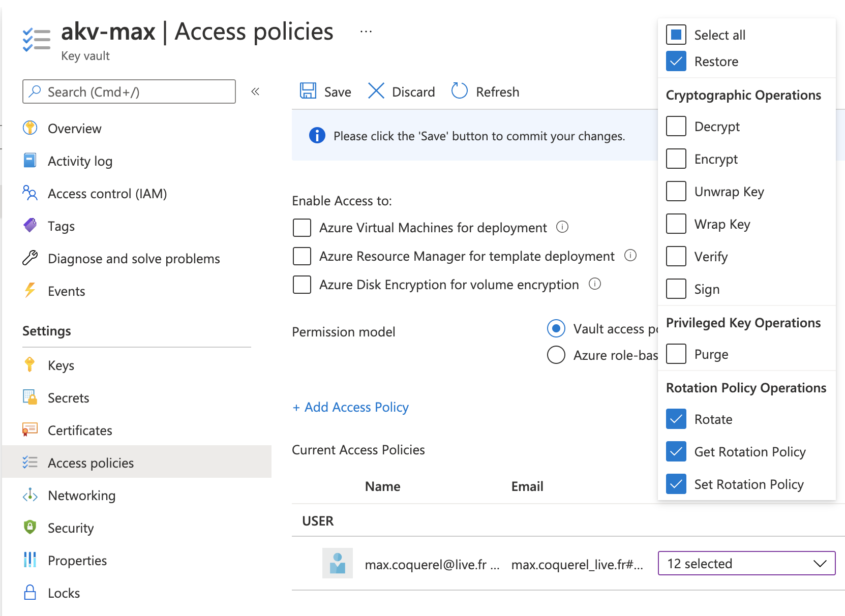Open the Activity log sidebar icon
The width and height of the screenshot is (845, 616).
(x=30, y=161)
